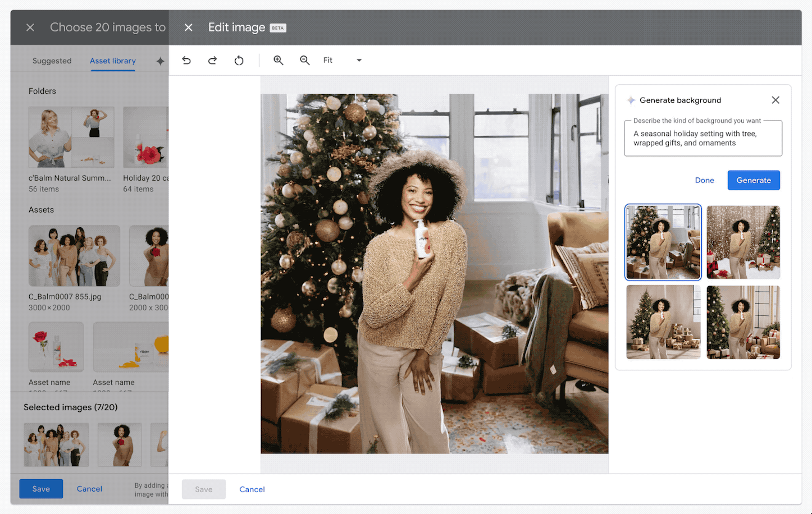Image resolution: width=812 pixels, height=514 pixels.
Task: Click the group photo in Selected images
Action: 56,444
